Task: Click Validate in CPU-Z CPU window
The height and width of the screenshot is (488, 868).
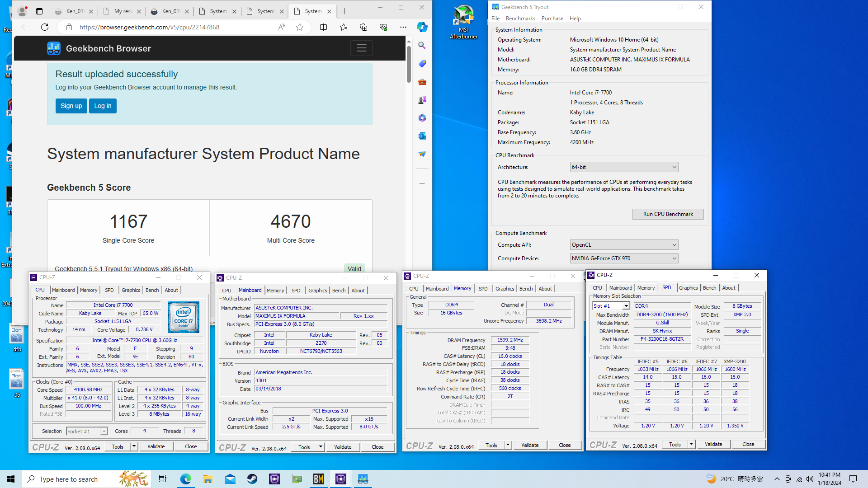Action: click(156, 446)
